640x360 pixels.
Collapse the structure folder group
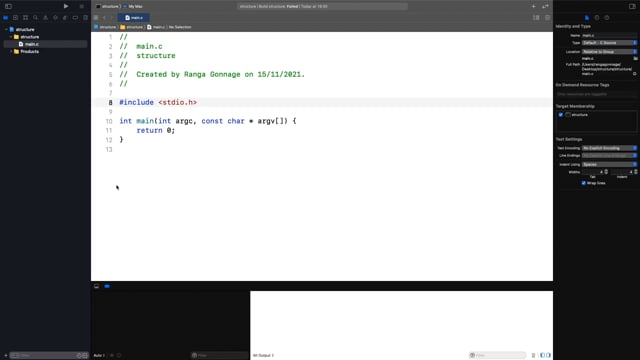(x=11, y=37)
